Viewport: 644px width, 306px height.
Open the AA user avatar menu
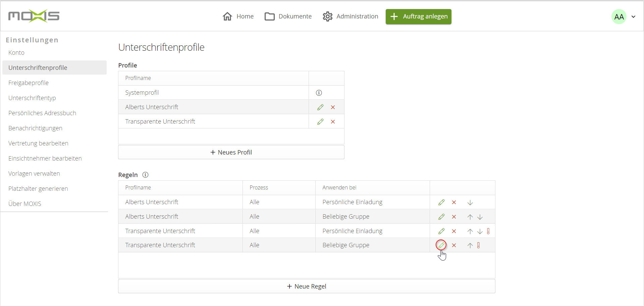[x=619, y=16]
